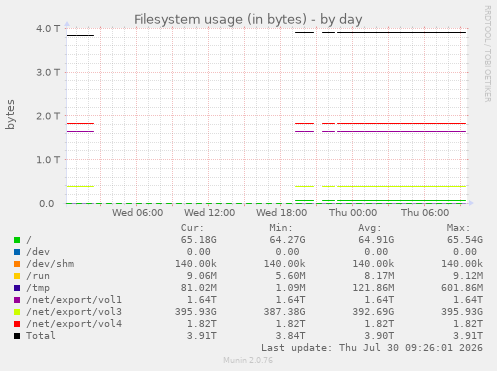Screen dimensions: 497x371
Task: Click the '3.0 T' y-axis label
Action: tap(48, 72)
